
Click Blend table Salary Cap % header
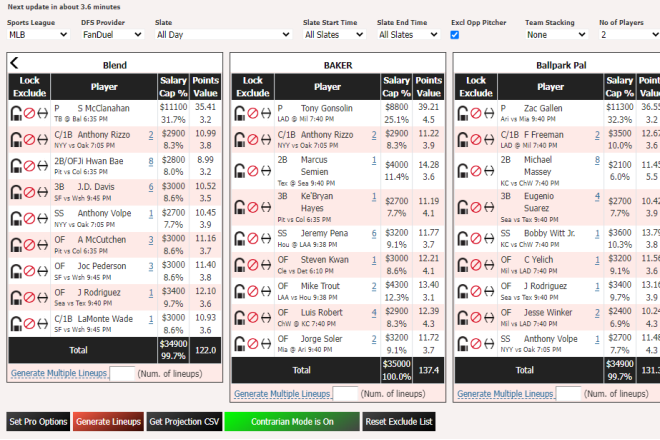point(173,87)
